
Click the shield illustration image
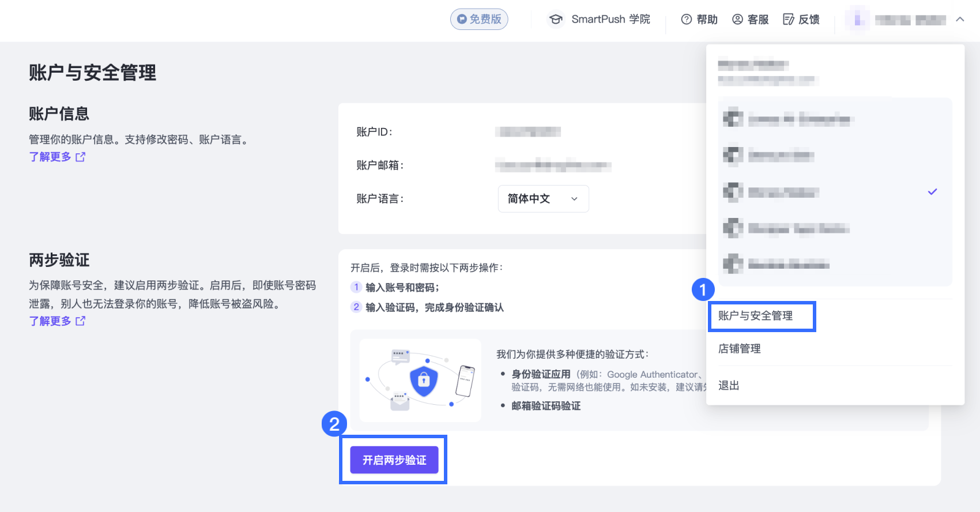(x=420, y=380)
